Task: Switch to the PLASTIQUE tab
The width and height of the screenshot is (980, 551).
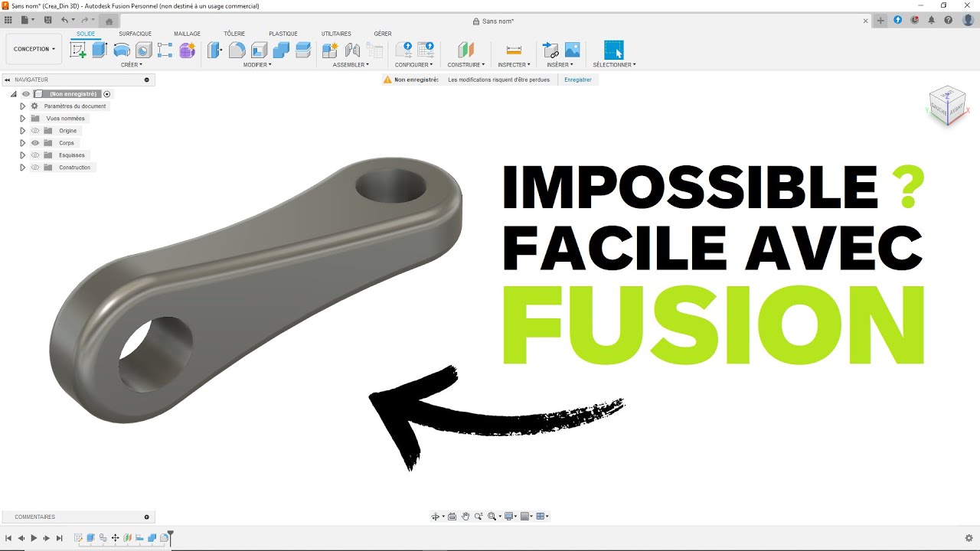Action: (283, 34)
